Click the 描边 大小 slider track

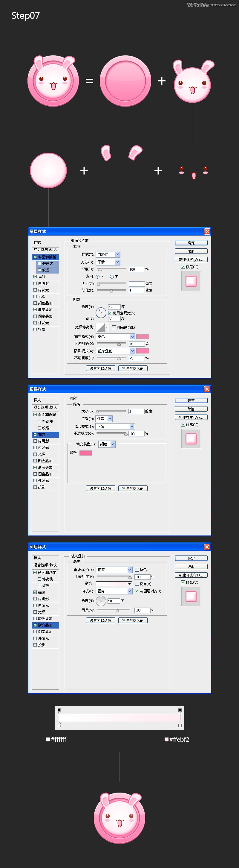tap(111, 412)
